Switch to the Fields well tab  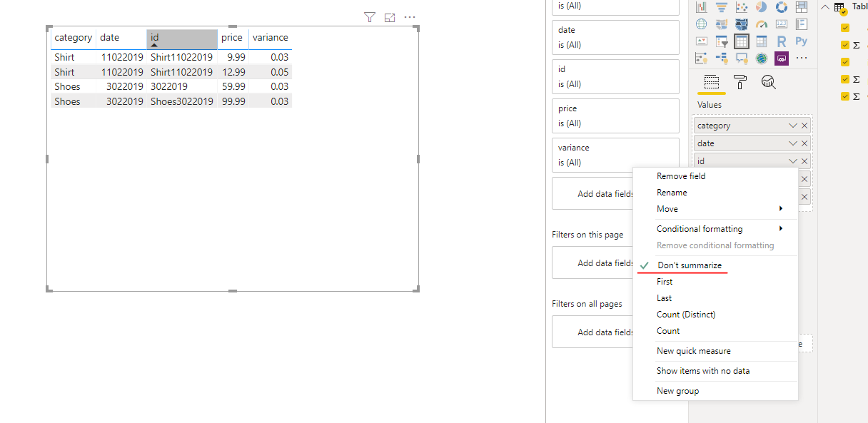(x=711, y=82)
